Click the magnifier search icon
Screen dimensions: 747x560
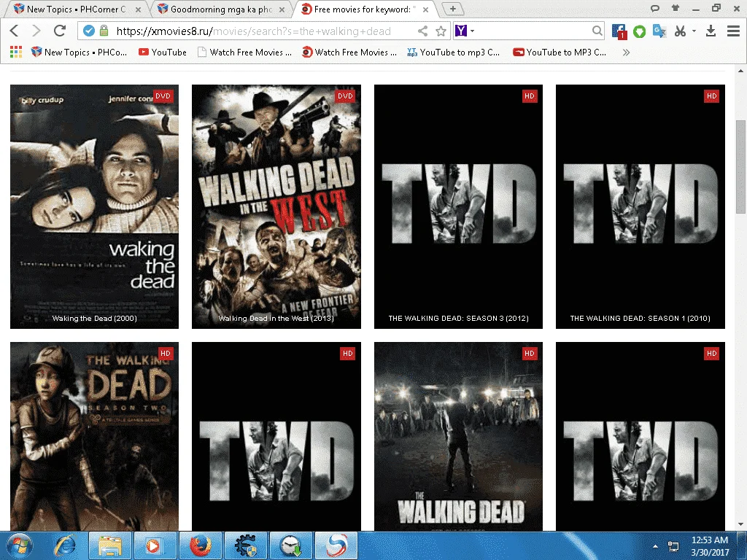click(597, 31)
